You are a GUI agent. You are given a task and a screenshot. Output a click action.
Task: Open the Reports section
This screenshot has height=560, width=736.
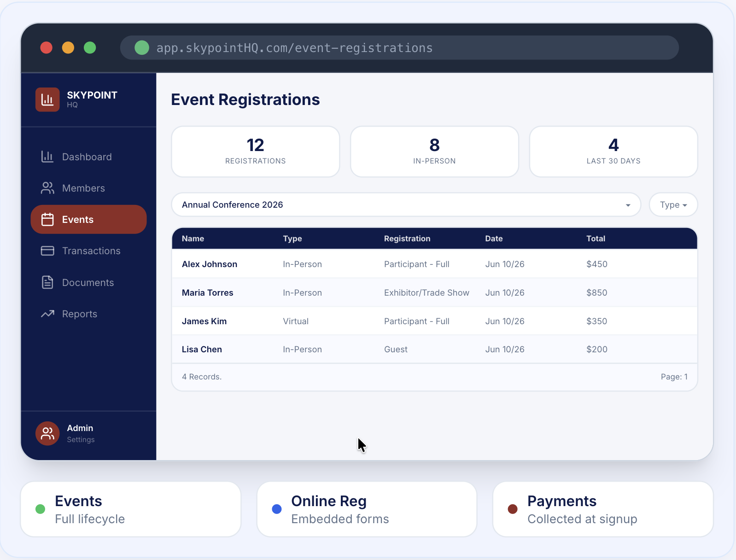88,314
